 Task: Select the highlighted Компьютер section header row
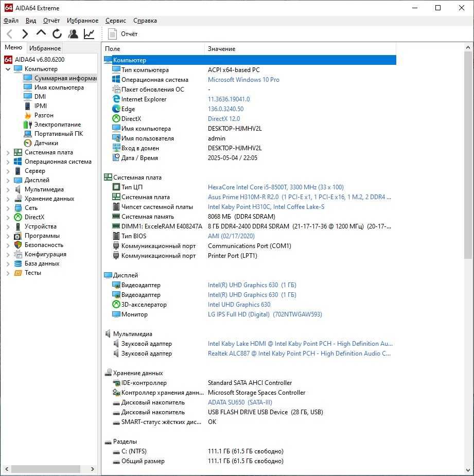point(250,60)
